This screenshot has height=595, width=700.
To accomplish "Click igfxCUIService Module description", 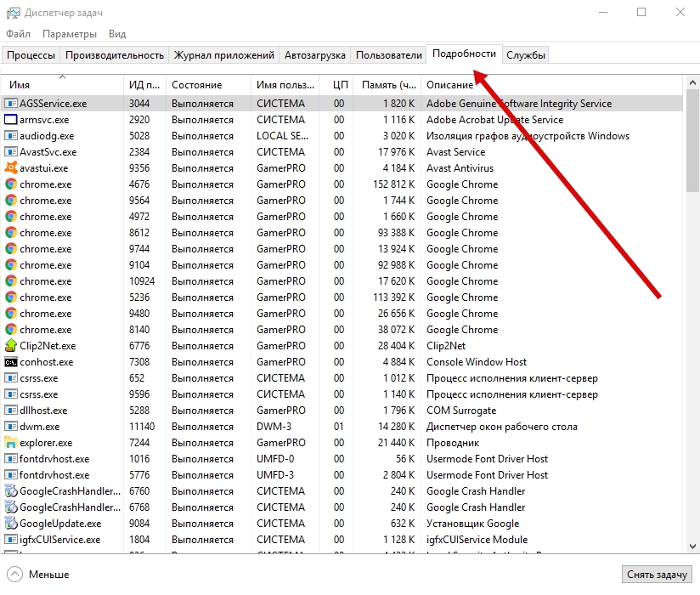I will pyautogui.click(x=477, y=540).
